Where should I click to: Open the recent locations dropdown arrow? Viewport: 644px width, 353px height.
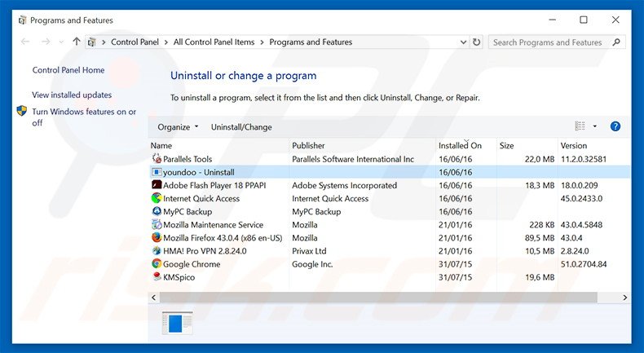coord(61,42)
